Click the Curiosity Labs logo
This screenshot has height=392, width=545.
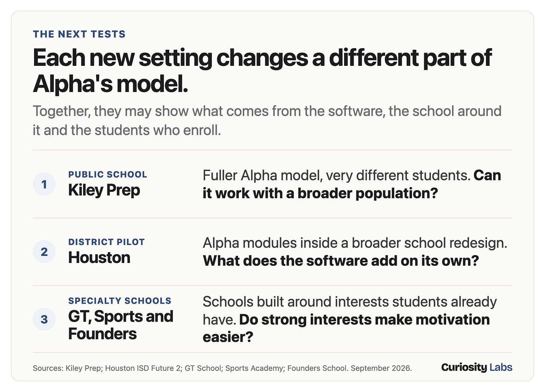point(477,367)
